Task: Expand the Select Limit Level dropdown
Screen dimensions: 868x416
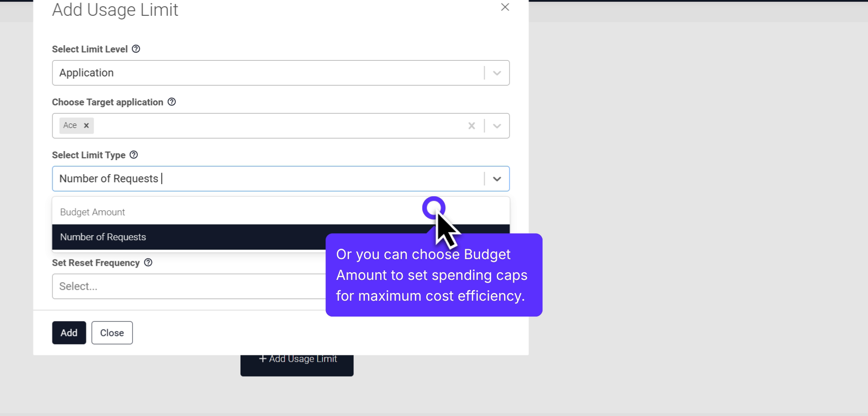Action: pyautogui.click(x=497, y=72)
